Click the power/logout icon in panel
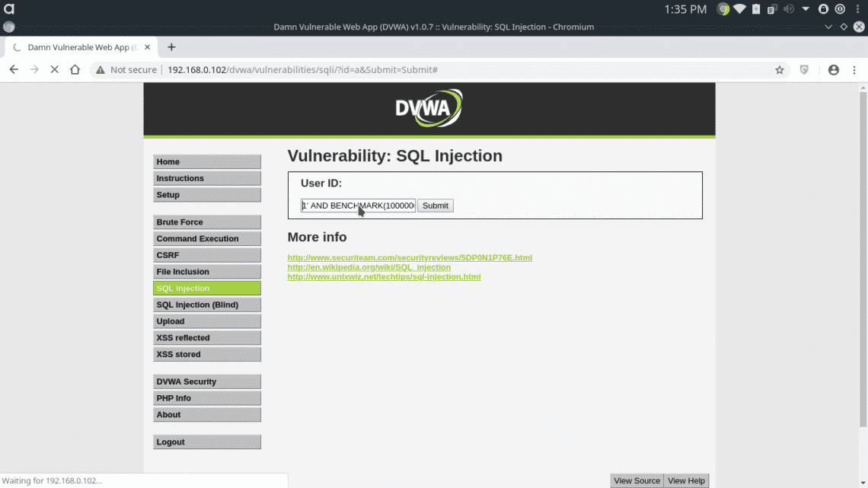Image resolution: width=868 pixels, height=488 pixels. pyautogui.click(x=841, y=9)
